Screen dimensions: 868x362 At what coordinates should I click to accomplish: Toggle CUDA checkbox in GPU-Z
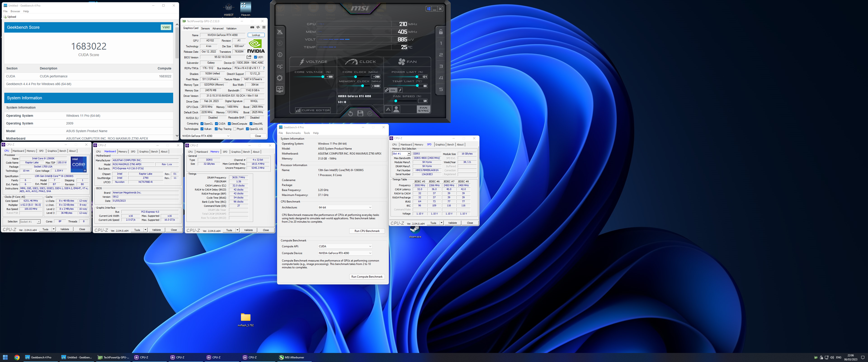(216, 124)
